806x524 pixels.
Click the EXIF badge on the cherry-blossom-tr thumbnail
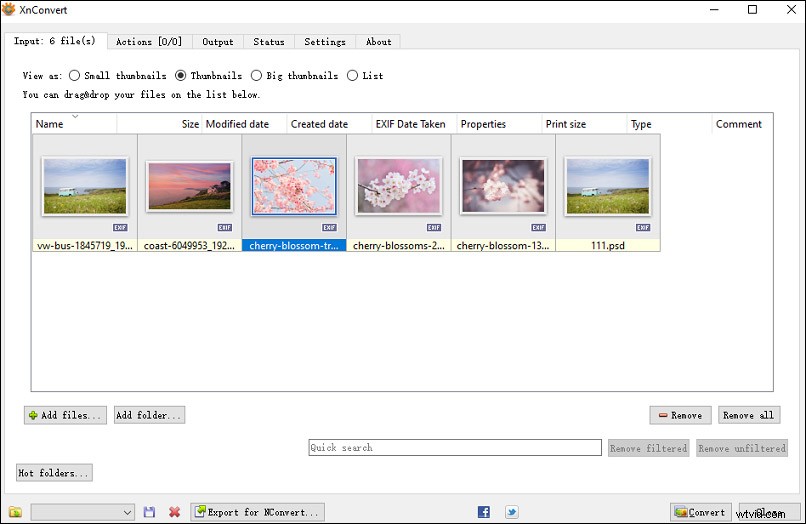329,227
